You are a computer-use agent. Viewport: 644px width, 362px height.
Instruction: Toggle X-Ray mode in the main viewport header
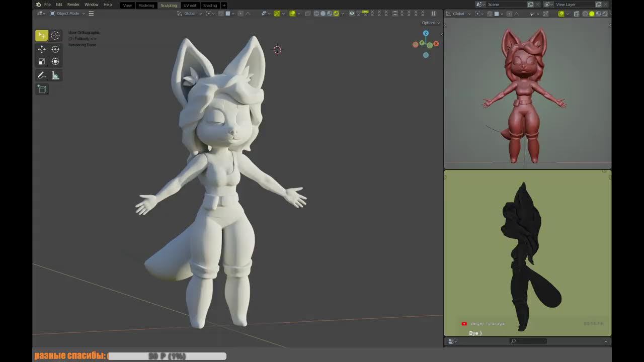coord(307,14)
